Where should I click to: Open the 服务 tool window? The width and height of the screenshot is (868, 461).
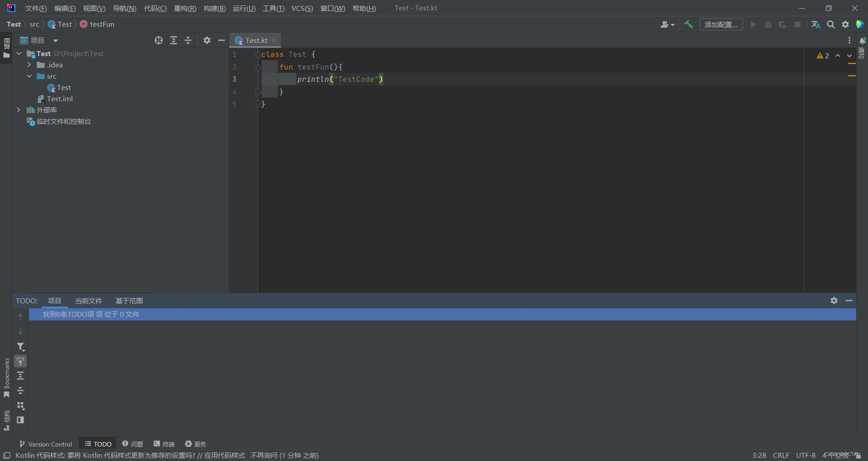(x=196, y=444)
